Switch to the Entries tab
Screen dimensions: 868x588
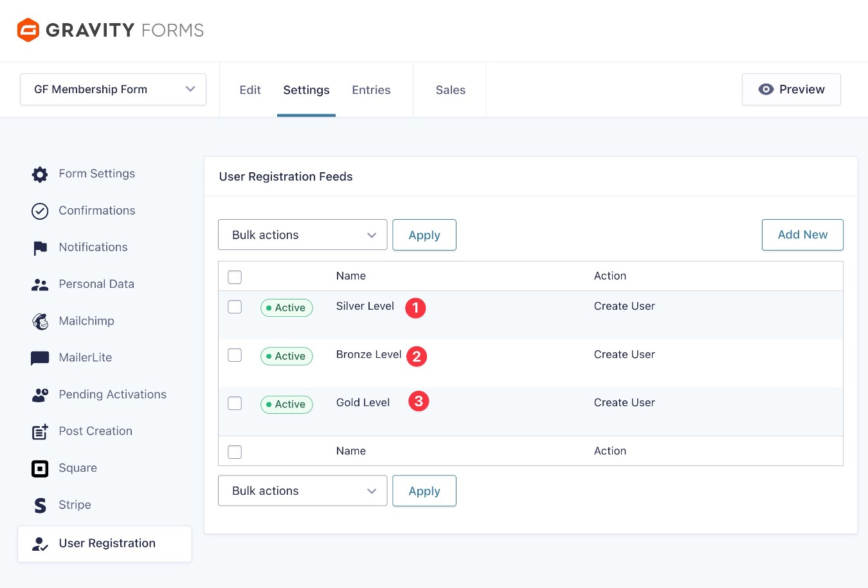[x=371, y=90]
